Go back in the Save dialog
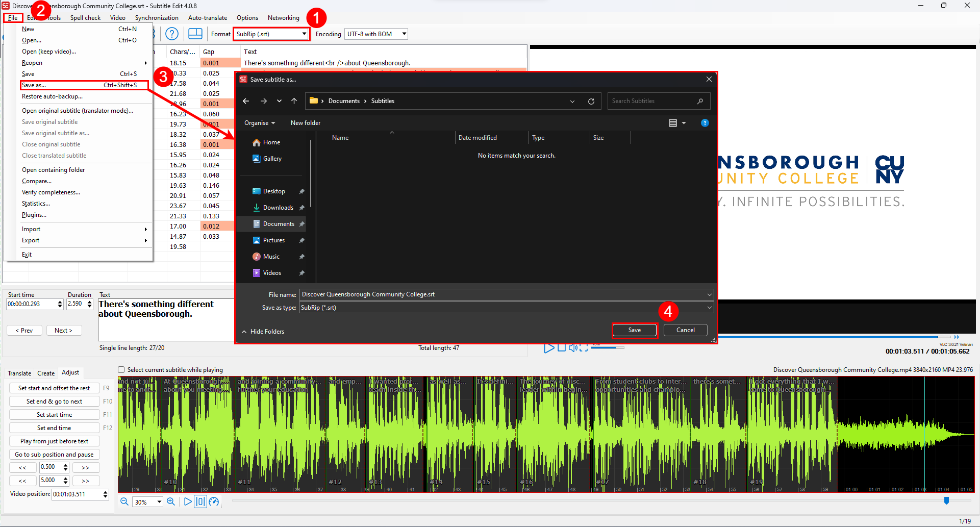This screenshot has width=980, height=527. click(246, 101)
